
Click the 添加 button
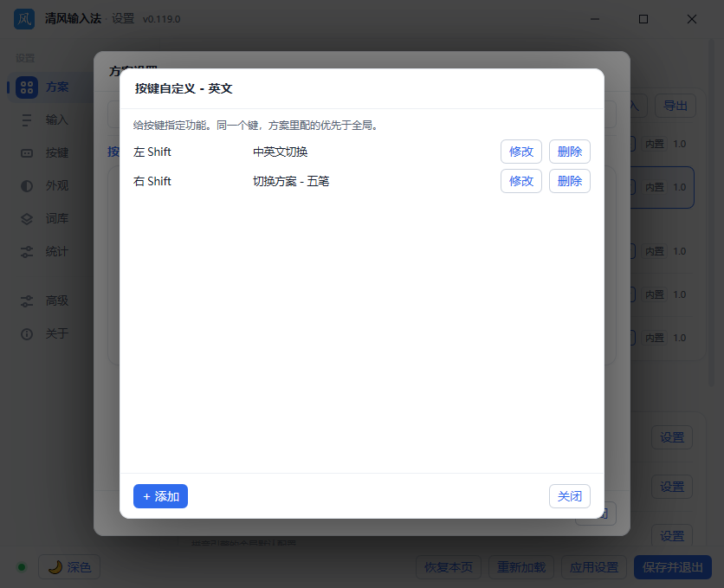(160, 496)
